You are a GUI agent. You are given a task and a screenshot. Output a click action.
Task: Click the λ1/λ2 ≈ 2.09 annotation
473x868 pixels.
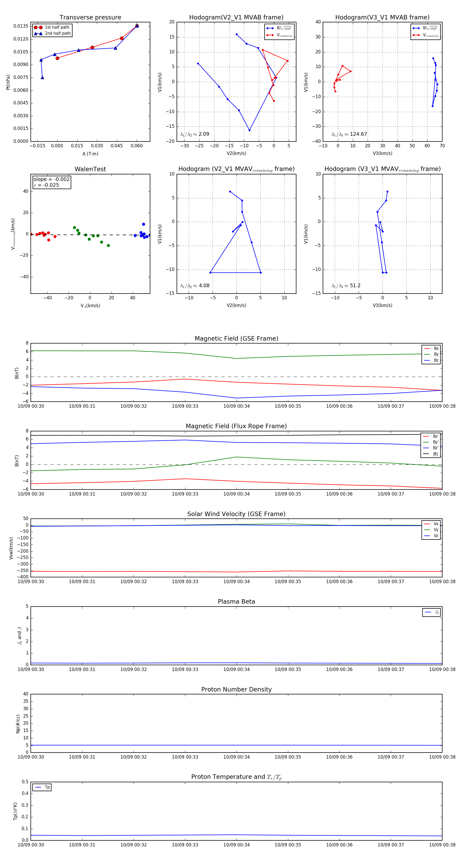coord(194,134)
